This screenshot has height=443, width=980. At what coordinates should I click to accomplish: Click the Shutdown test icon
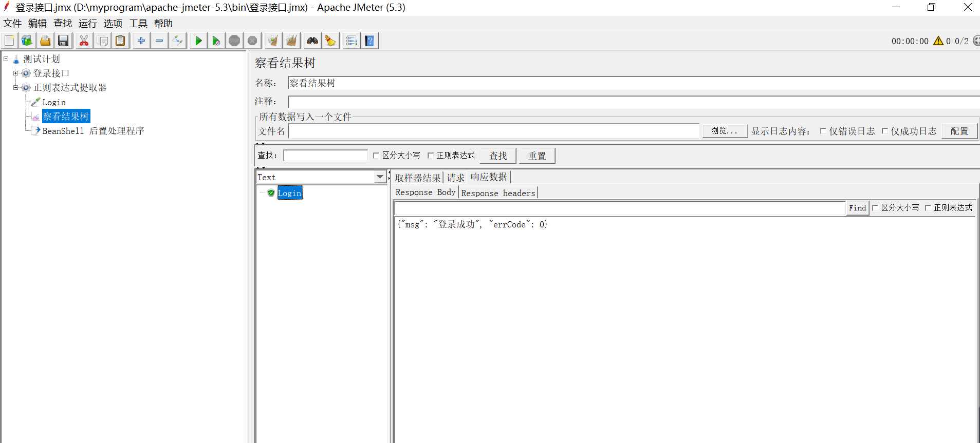point(252,41)
